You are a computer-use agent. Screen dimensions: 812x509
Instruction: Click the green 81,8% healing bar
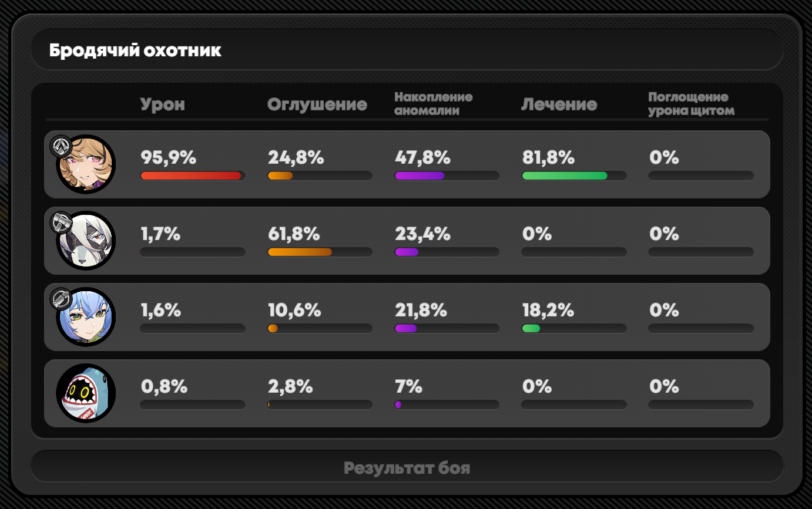point(565,176)
